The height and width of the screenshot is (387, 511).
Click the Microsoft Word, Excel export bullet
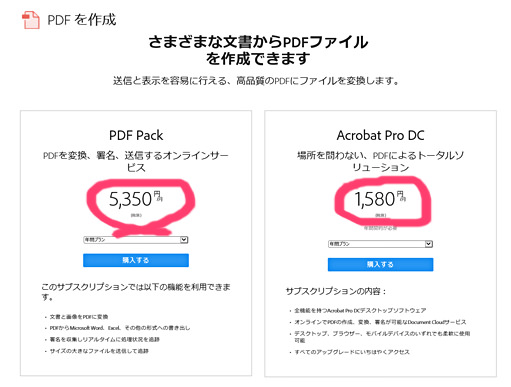pyautogui.click(x=120, y=328)
